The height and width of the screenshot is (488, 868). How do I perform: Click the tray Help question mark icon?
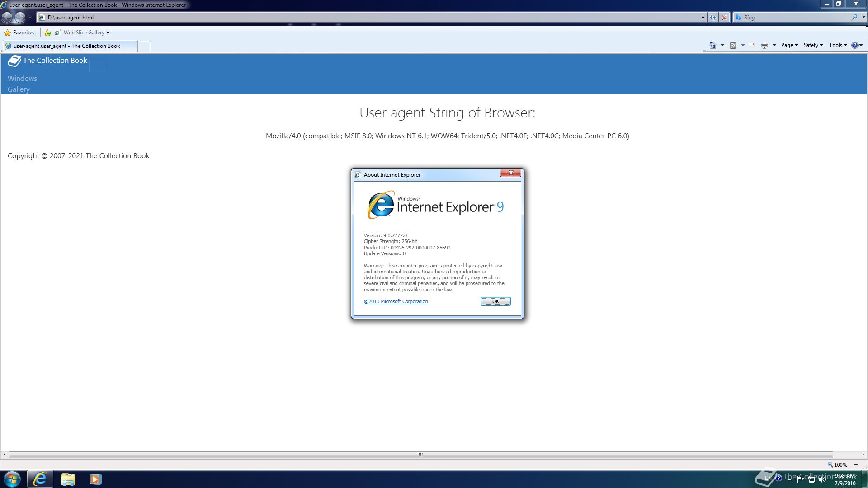pos(778,478)
